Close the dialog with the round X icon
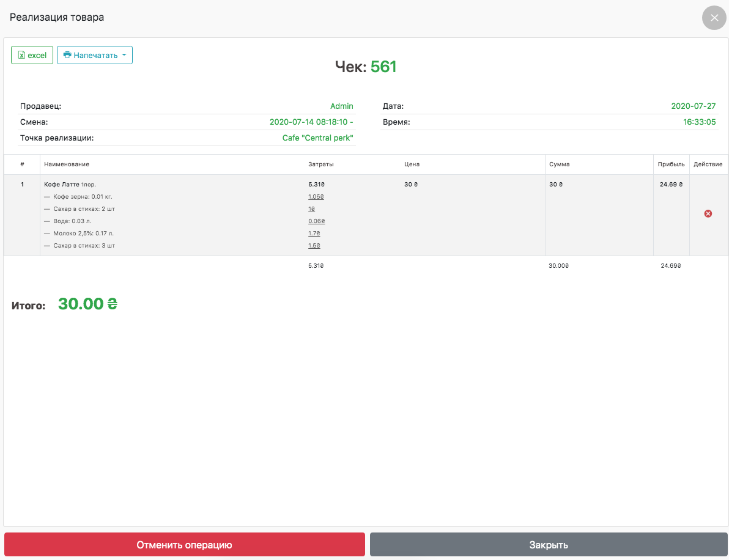Screen dimensions: 729x560 (714, 18)
